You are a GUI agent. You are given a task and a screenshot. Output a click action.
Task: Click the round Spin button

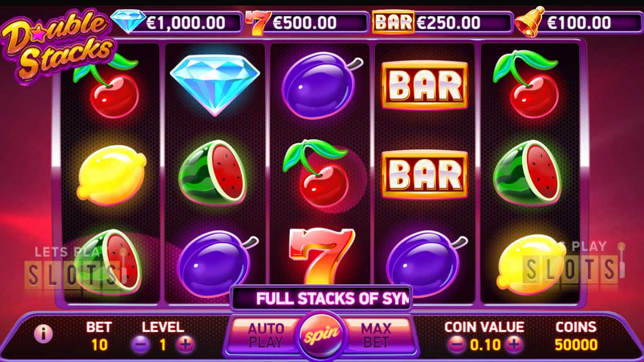(x=321, y=336)
